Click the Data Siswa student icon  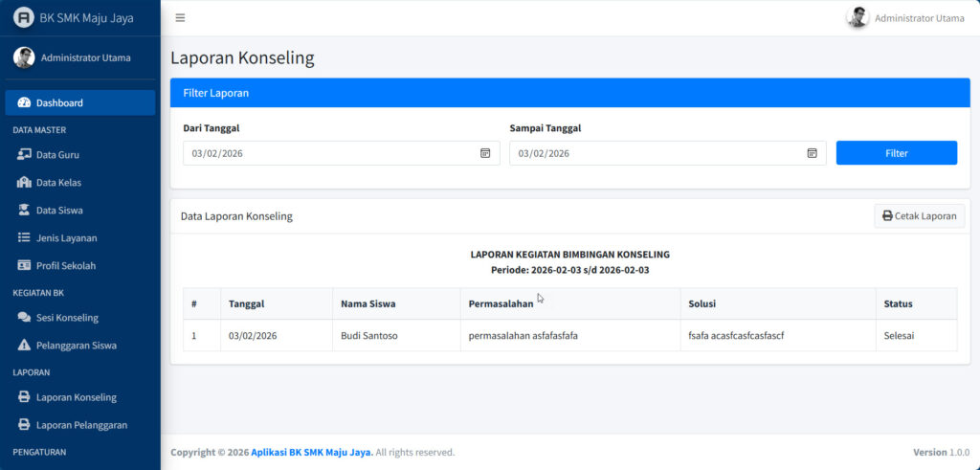coord(24,210)
